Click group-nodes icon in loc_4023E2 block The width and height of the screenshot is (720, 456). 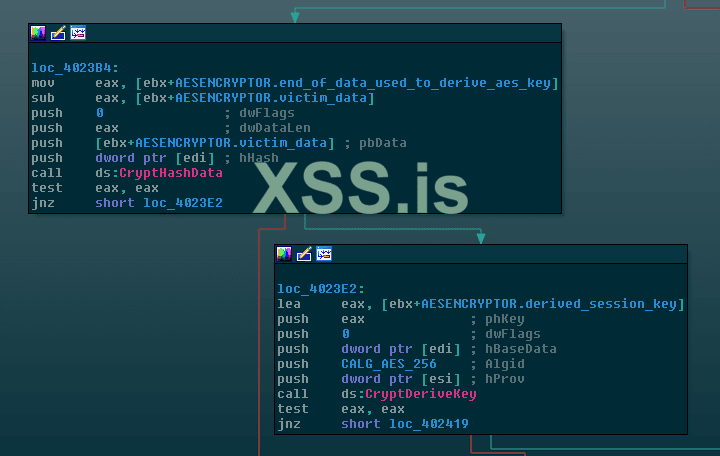[324, 254]
